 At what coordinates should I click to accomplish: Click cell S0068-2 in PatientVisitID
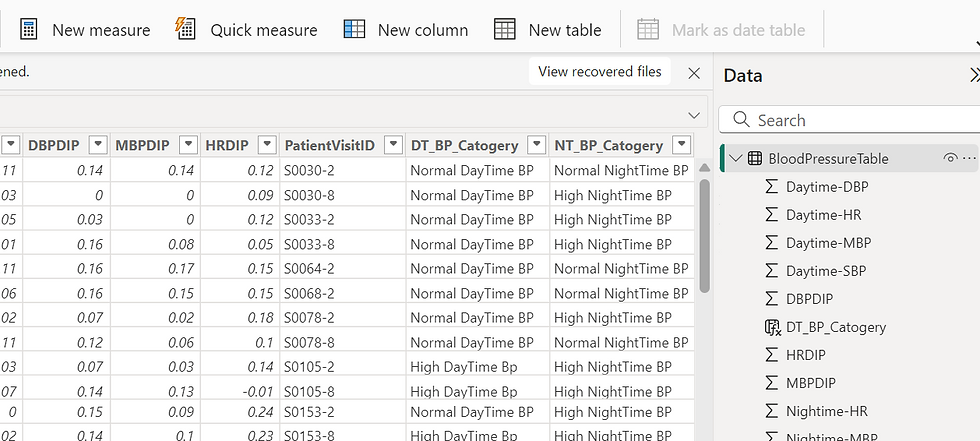342,293
